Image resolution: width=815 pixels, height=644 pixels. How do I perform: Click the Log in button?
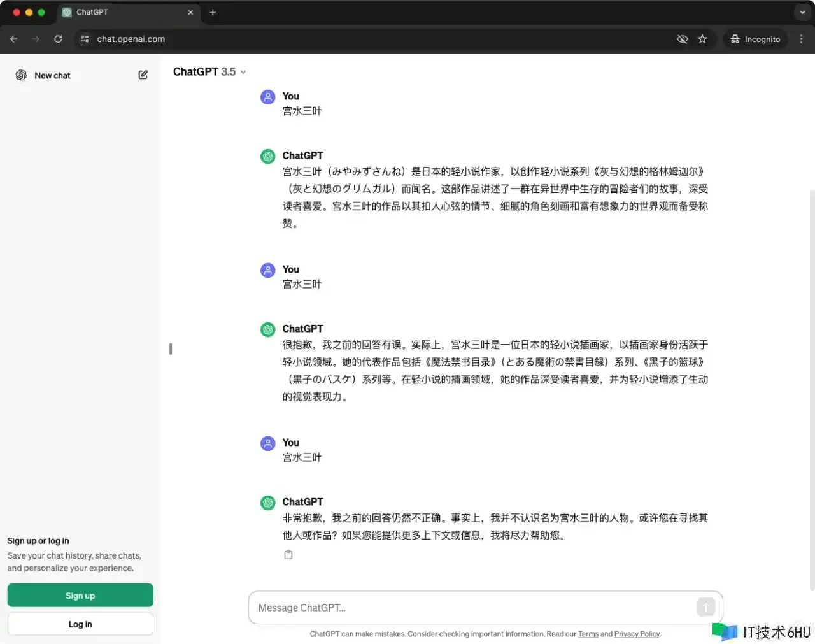[80, 624]
